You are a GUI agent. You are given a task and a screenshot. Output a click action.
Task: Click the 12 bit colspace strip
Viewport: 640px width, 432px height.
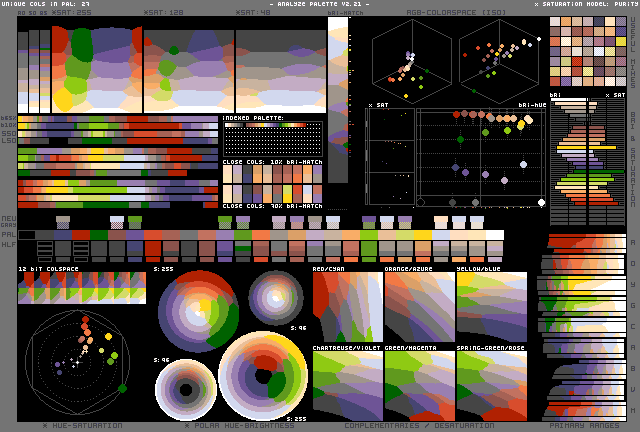[x=82, y=290]
